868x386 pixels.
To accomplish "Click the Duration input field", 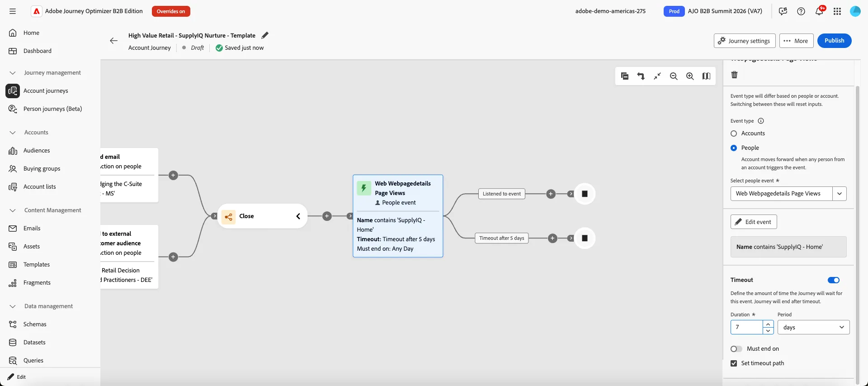I will tap(746, 327).
